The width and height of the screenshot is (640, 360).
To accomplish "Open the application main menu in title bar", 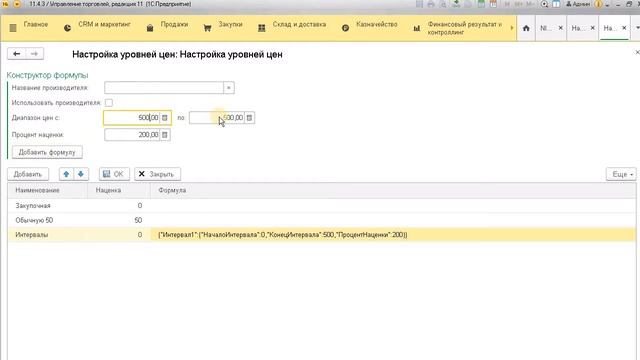I will coord(17,4).
